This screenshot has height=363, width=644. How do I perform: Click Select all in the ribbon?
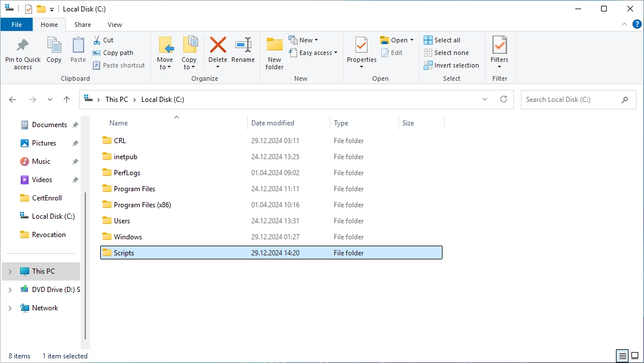(442, 40)
